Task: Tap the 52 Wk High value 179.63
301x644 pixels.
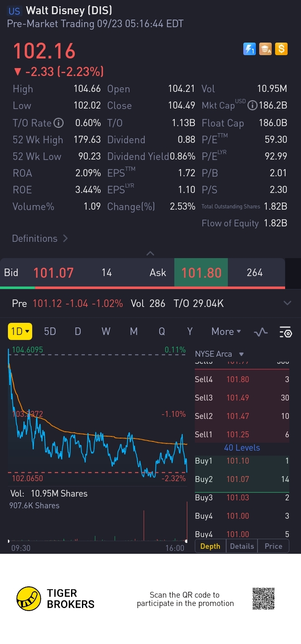Action: [87, 140]
